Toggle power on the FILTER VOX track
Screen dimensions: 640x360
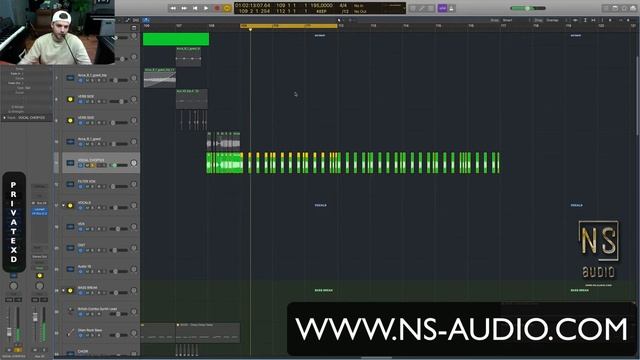[x=81, y=187]
